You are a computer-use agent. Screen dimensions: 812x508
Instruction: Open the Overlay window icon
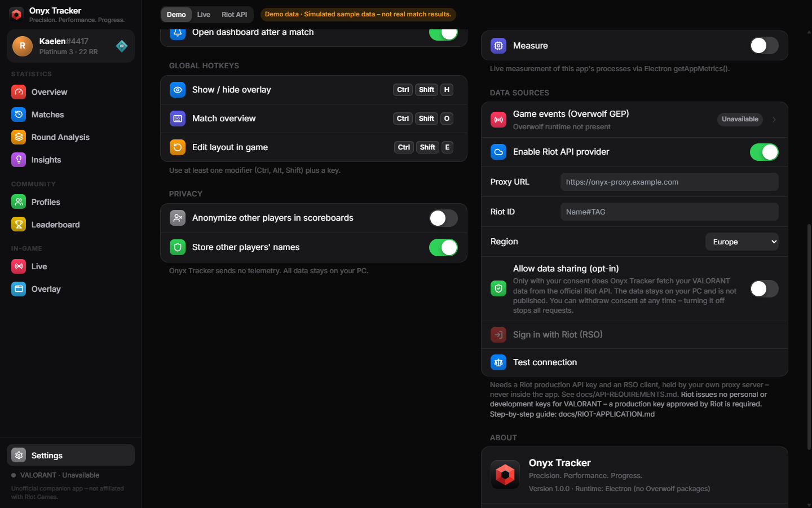(19, 289)
